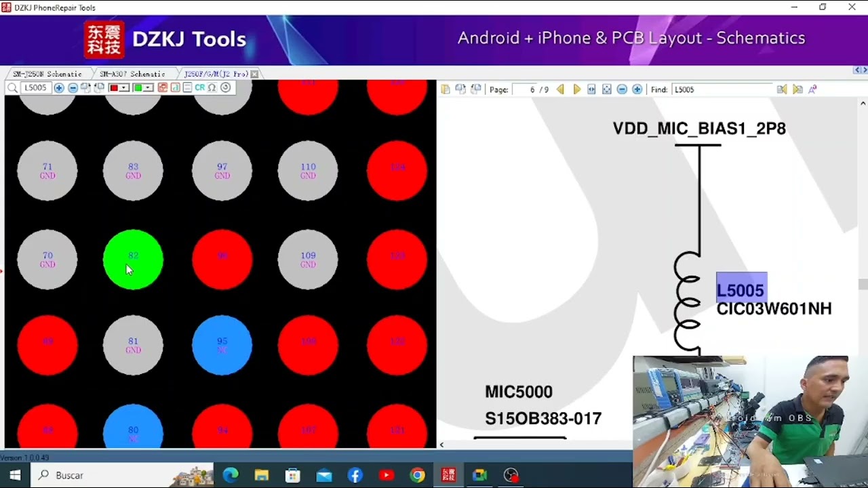Screen dimensions: 868x488
Task: Click the red-bordered chart icon in layout toolbar
Action: point(175,87)
